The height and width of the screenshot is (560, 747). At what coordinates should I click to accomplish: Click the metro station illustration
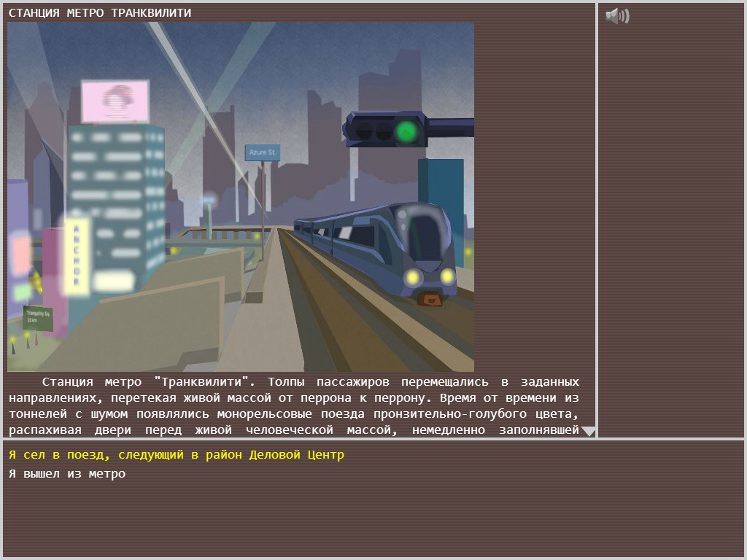[x=241, y=196]
